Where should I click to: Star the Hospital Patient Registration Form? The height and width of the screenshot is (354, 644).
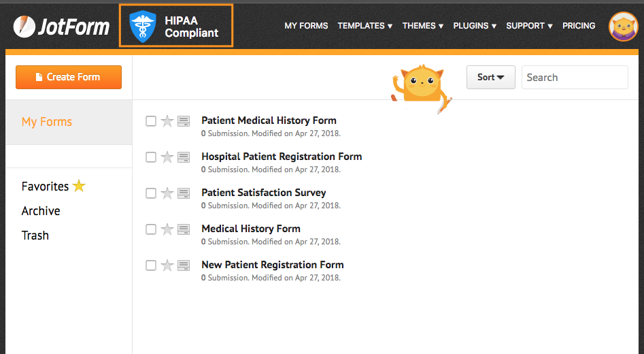coord(167,157)
